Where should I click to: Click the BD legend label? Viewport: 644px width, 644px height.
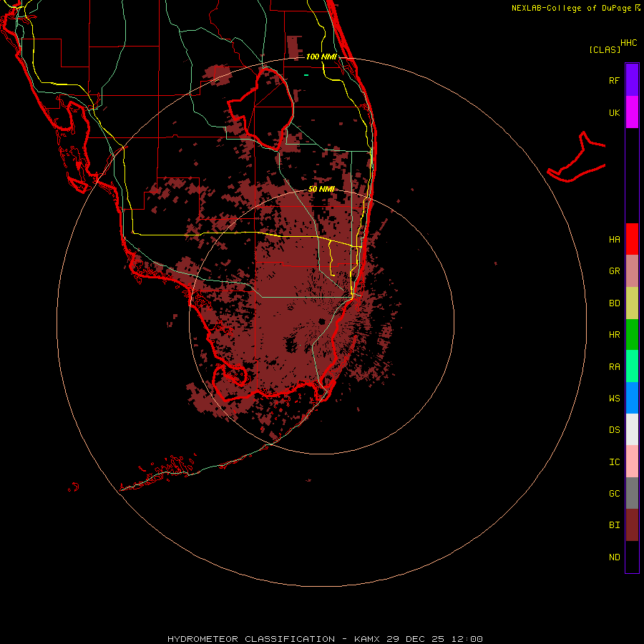click(x=614, y=303)
